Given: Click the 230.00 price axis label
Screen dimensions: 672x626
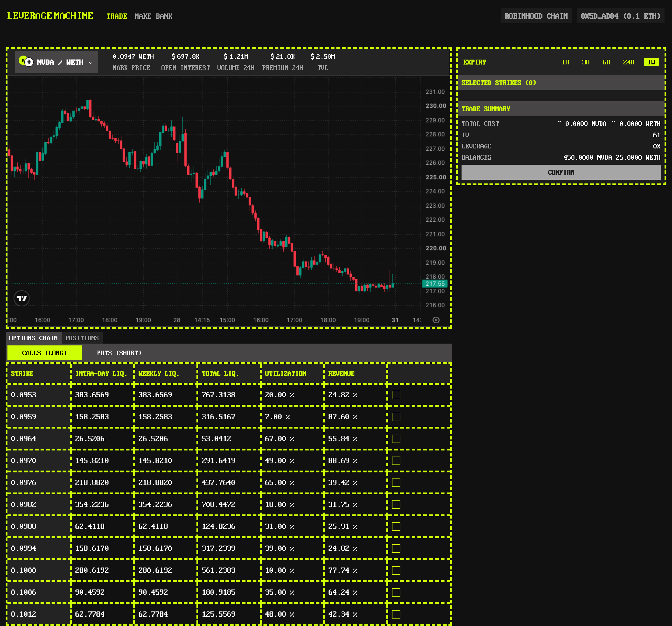Looking at the screenshot, I should click(436, 106).
